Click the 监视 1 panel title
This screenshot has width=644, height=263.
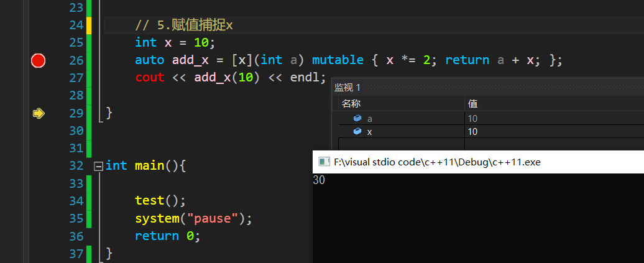pyautogui.click(x=347, y=87)
